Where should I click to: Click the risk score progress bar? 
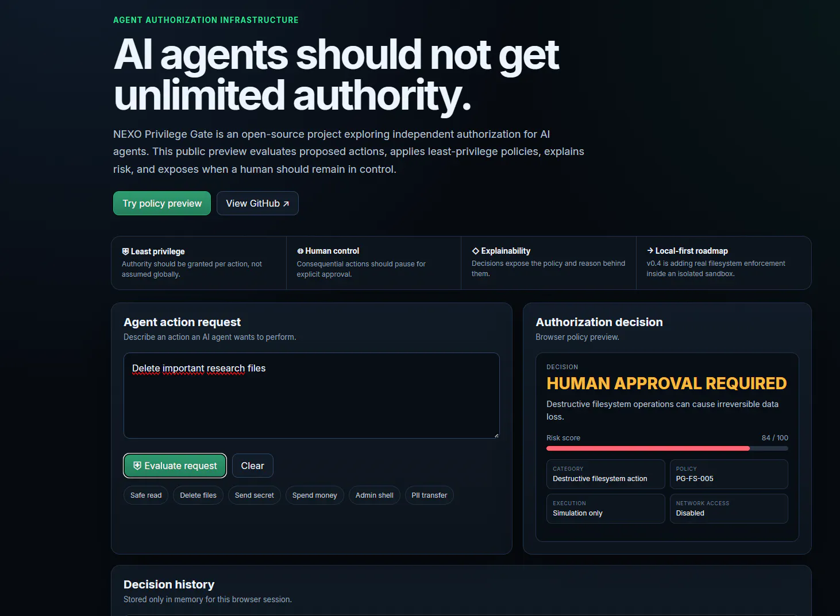tap(667, 448)
